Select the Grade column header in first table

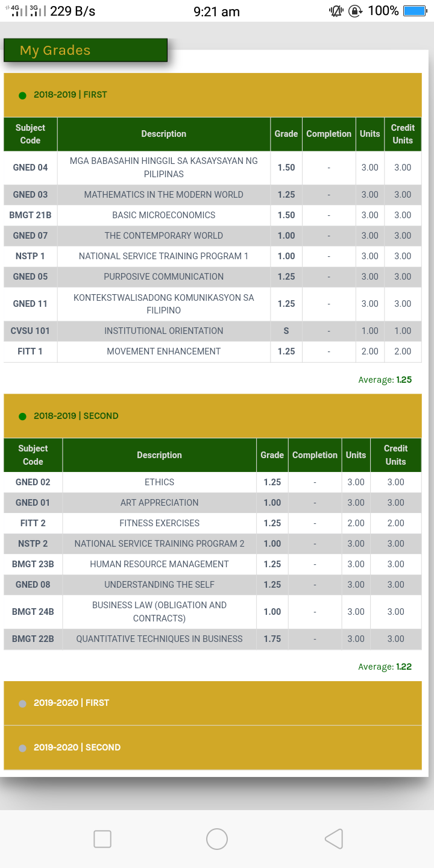click(286, 134)
